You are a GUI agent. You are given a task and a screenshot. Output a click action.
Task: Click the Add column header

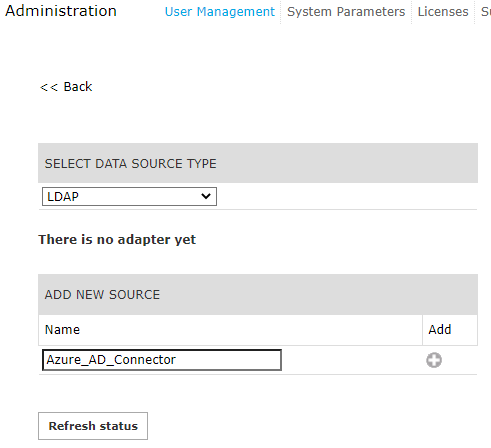tap(440, 329)
